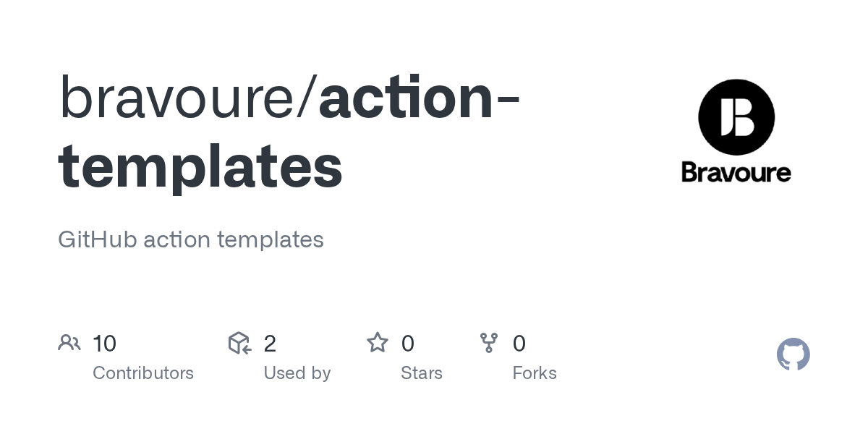Click the Used by package icon

coord(239,343)
